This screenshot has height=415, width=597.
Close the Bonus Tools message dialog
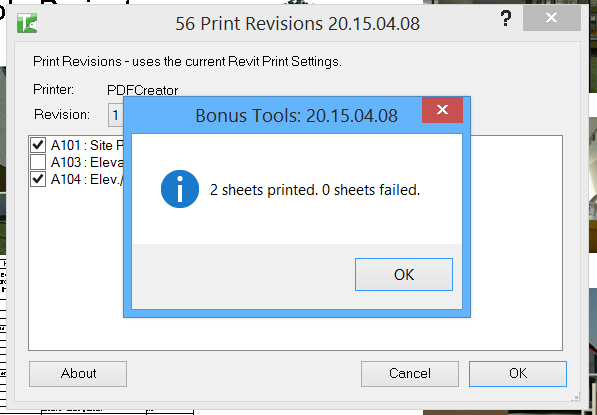click(442, 110)
